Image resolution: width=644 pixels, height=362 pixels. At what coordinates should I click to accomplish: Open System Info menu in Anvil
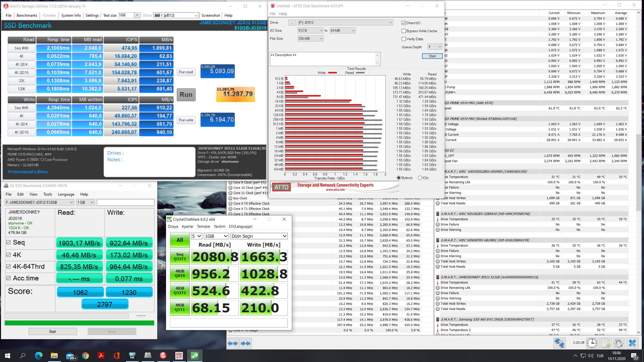(71, 15)
